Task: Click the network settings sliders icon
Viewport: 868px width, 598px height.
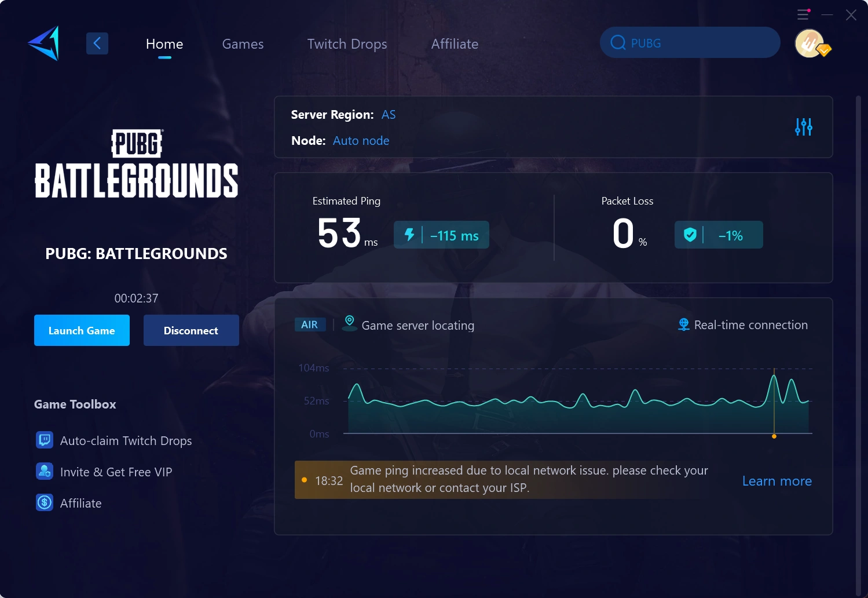Action: coord(804,127)
